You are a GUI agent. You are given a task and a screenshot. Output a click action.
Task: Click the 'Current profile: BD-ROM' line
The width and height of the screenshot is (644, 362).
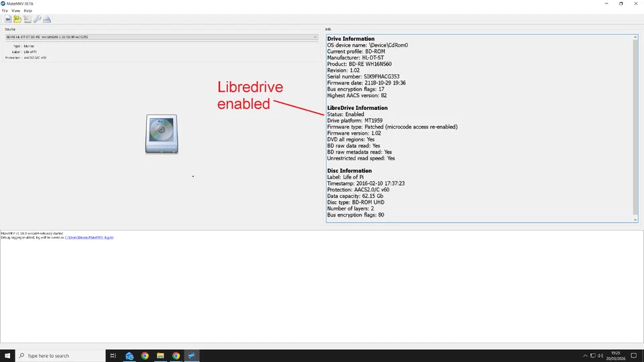click(356, 52)
